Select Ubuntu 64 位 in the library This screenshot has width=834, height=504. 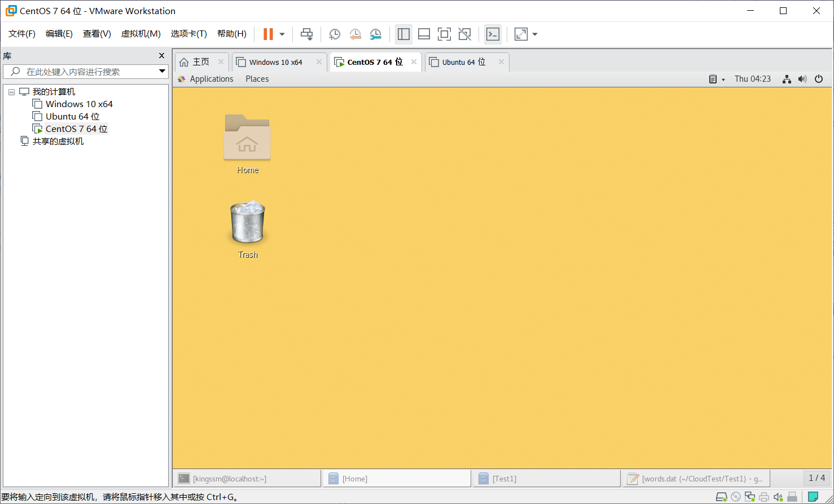72,117
